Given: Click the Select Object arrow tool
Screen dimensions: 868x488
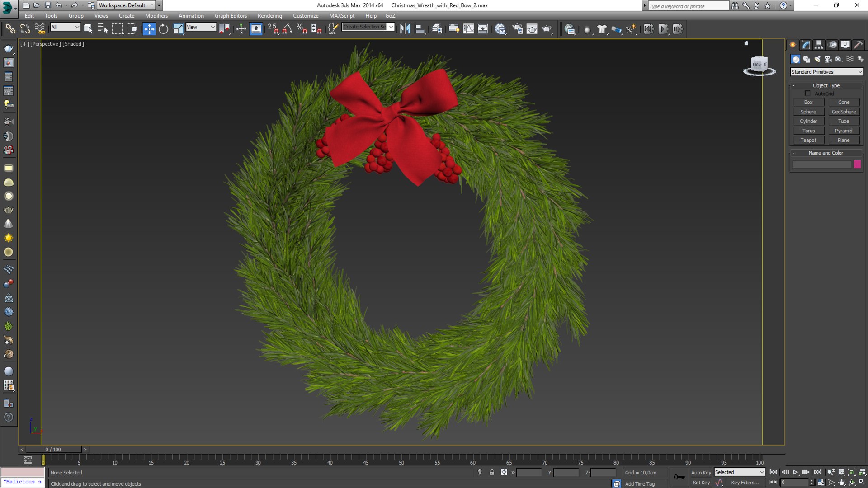Looking at the screenshot, I should [88, 29].
